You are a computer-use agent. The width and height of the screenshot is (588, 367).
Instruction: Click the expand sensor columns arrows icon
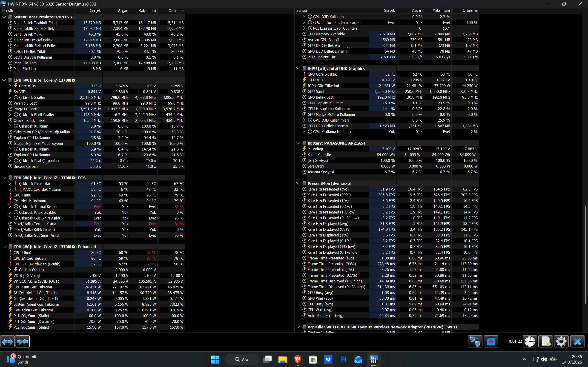click(x=7, y=341)
